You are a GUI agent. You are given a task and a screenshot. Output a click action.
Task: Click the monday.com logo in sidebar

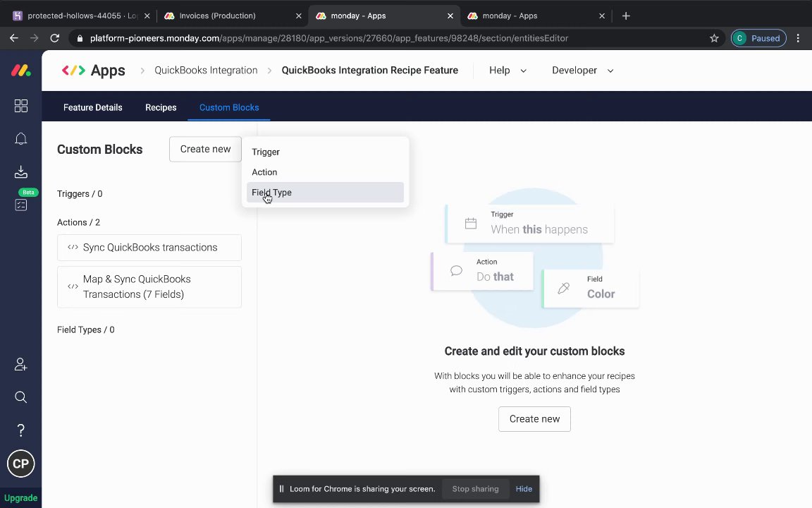coord(20,70)
